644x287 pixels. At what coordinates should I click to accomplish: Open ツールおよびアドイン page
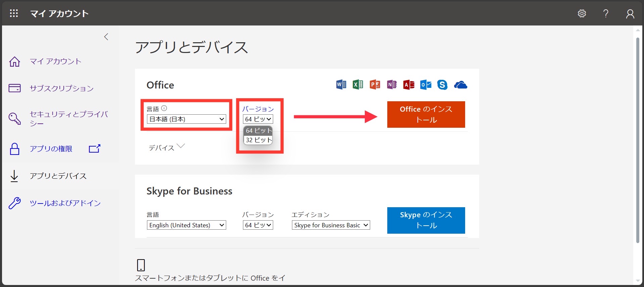click(x=65, y=203)
